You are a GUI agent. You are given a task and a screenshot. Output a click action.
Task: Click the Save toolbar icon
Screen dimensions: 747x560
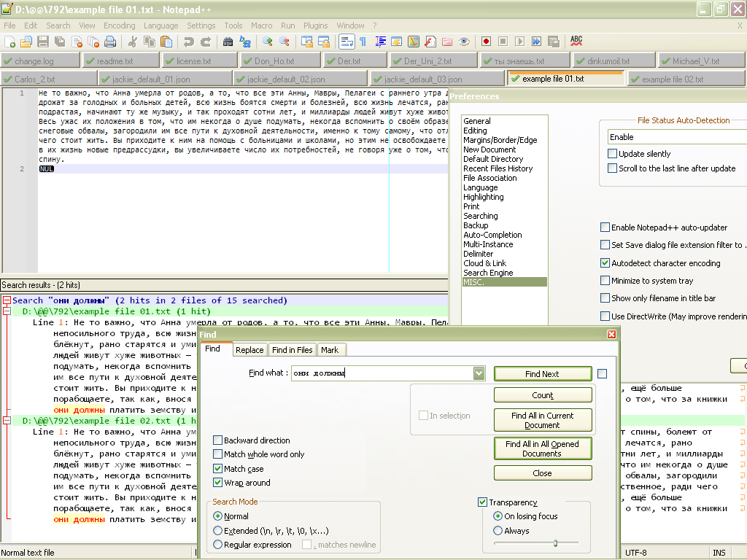coord(43,42)
